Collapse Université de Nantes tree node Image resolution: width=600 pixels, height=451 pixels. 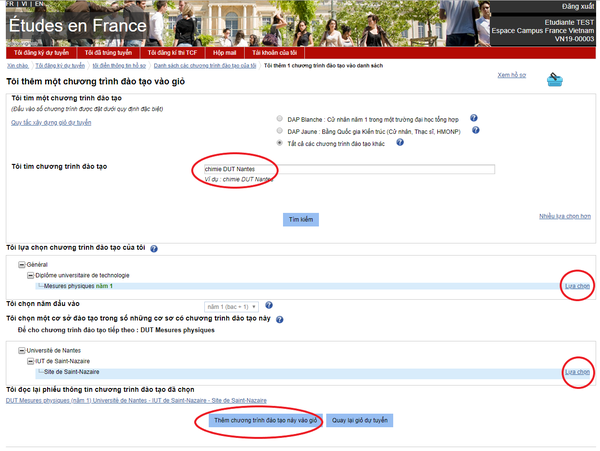(22, 350)
